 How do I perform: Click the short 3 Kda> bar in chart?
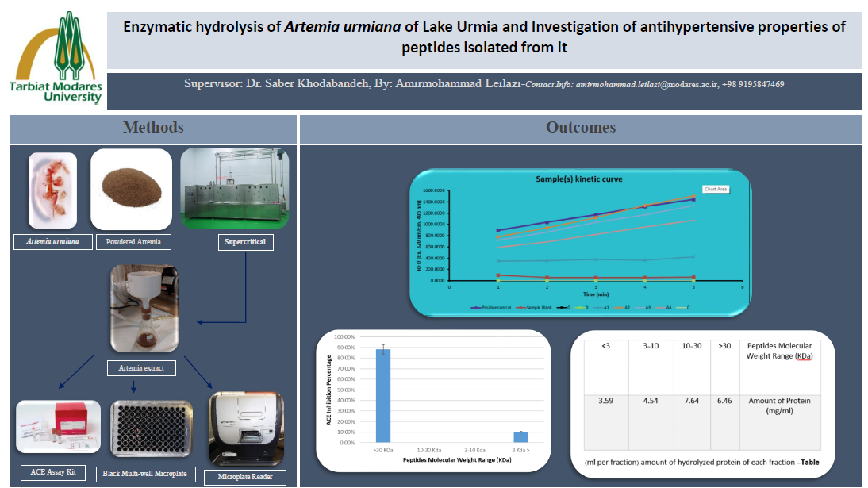pyautogui.click(x=520, y=436)
